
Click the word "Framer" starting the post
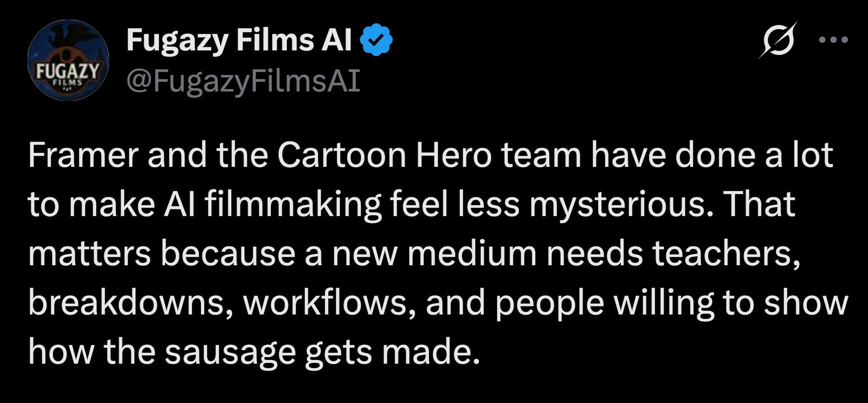[83, 155]
